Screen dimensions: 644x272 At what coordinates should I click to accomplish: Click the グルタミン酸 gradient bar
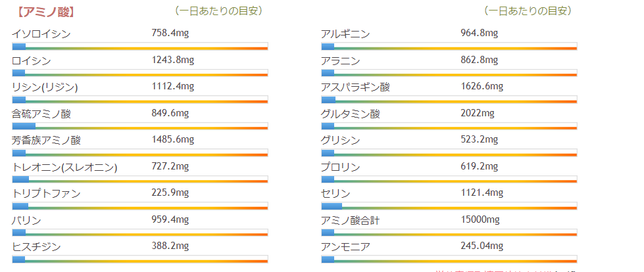pyautogui.click(x=449, y=126)
